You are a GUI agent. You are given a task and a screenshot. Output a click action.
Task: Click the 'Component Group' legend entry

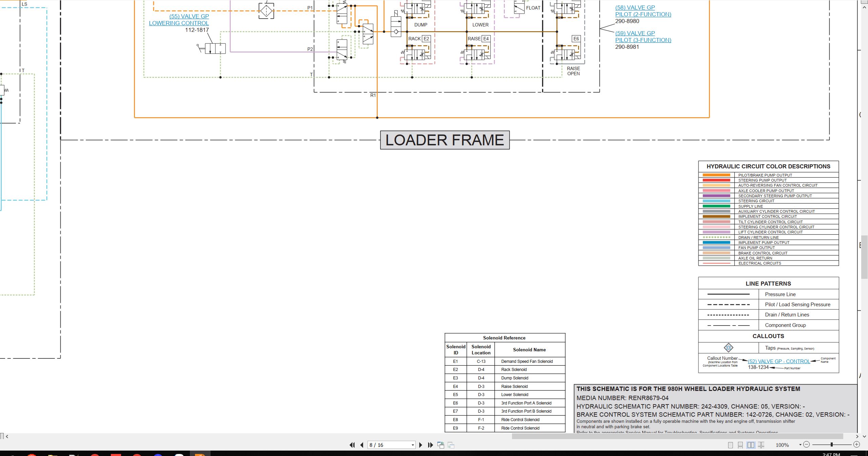click(785, 325)
